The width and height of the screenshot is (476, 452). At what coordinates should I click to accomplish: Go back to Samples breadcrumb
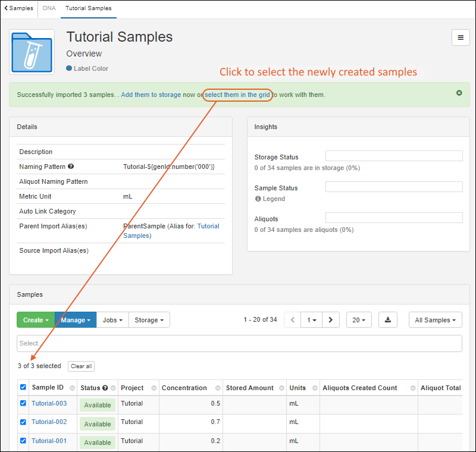pos(19,8)
